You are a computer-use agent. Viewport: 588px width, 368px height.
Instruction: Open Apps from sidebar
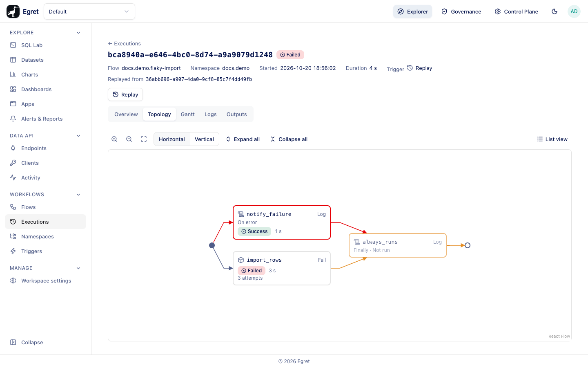[45, 104]
